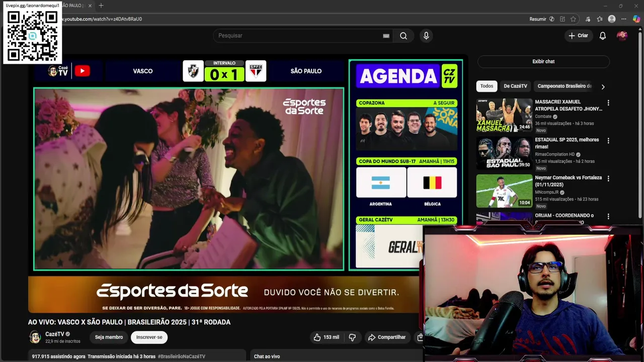Open options menu for ORUAM video
Viewport: 644px width, 362px height.
point(608,217)
